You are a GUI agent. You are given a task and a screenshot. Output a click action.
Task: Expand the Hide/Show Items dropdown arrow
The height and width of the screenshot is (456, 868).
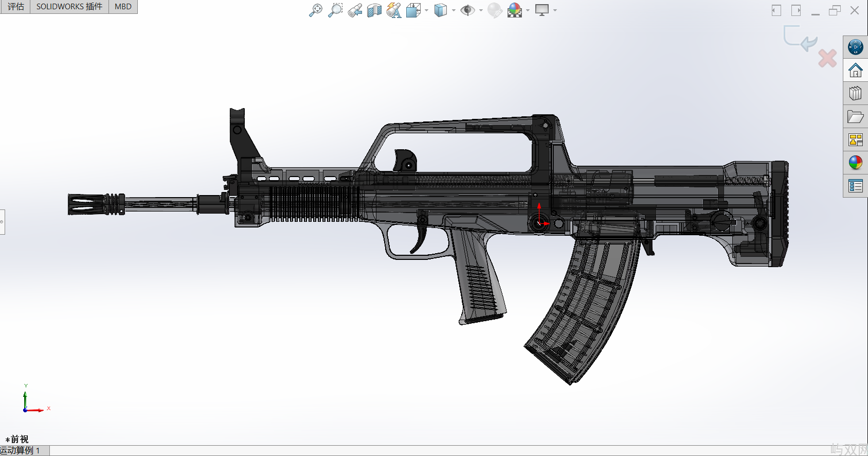481,10
